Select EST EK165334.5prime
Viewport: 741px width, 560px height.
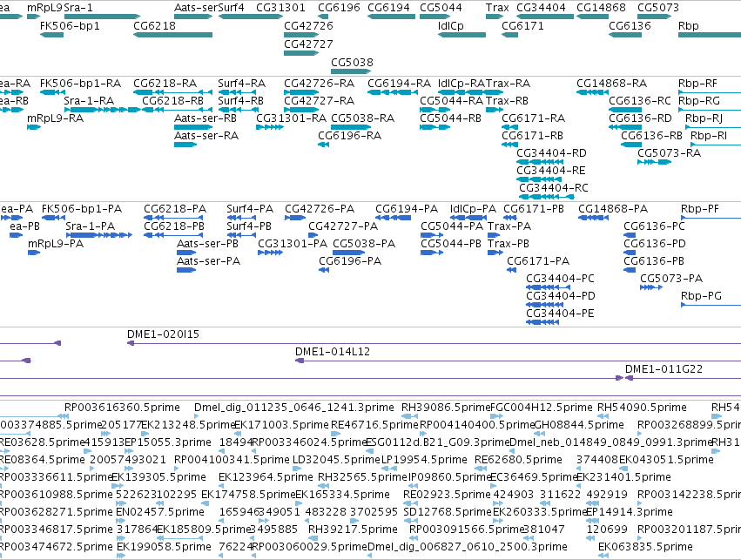coord(342,495)
